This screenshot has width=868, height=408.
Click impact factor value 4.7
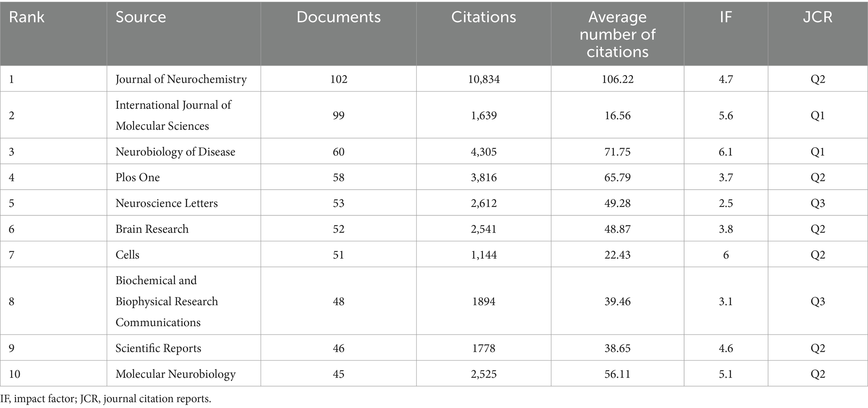[x=726, y=79]
